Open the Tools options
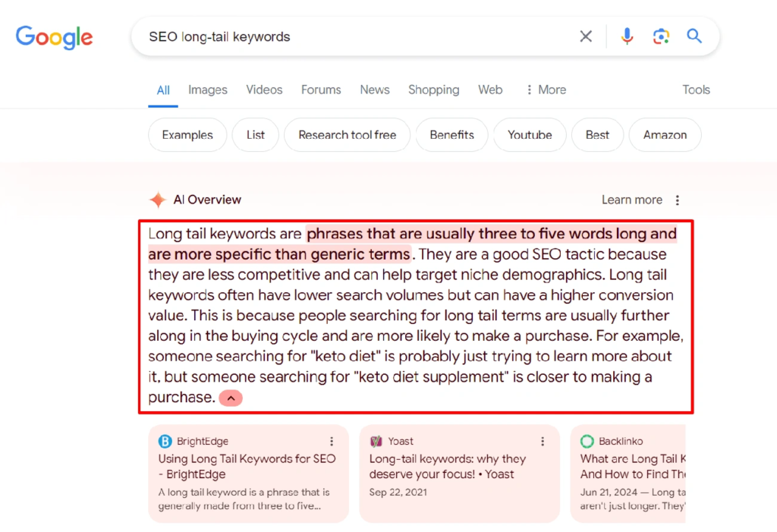The image size is (777, 532). tap(696, 90)
